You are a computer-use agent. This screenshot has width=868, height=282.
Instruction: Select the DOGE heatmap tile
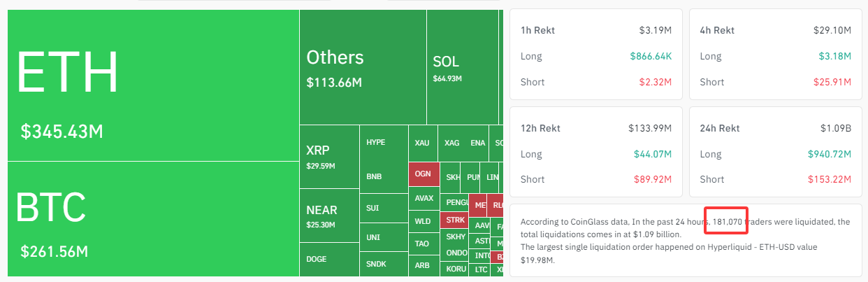click(x=329, y=260)
